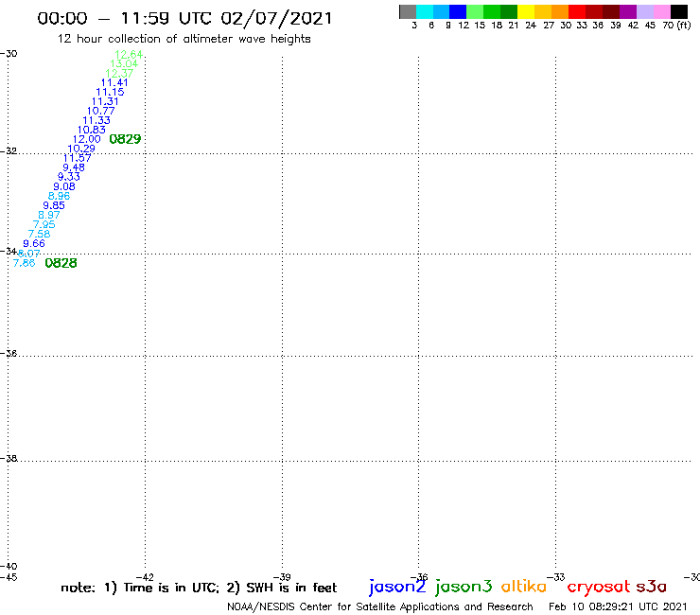Click the wave height value 12.00

[87, 139]
